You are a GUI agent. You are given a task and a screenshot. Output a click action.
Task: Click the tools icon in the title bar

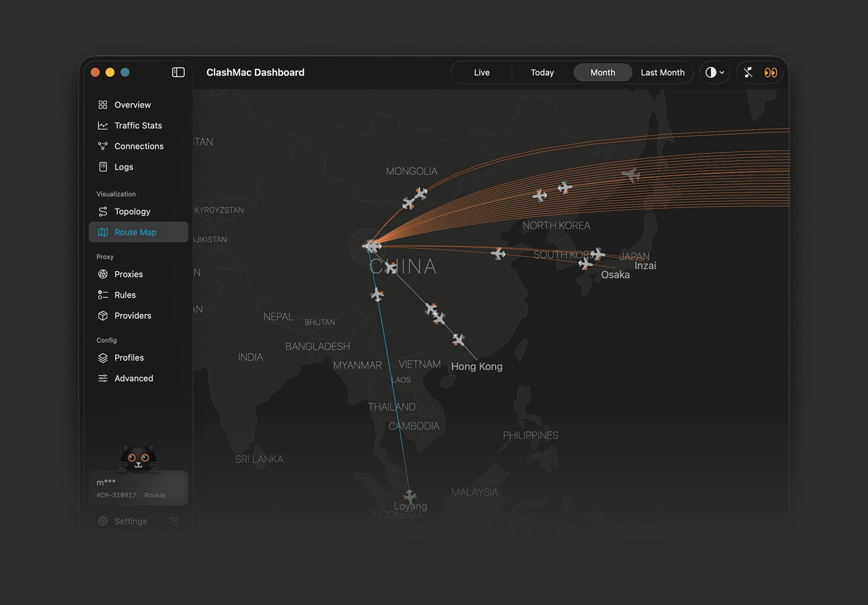[748, 73]
